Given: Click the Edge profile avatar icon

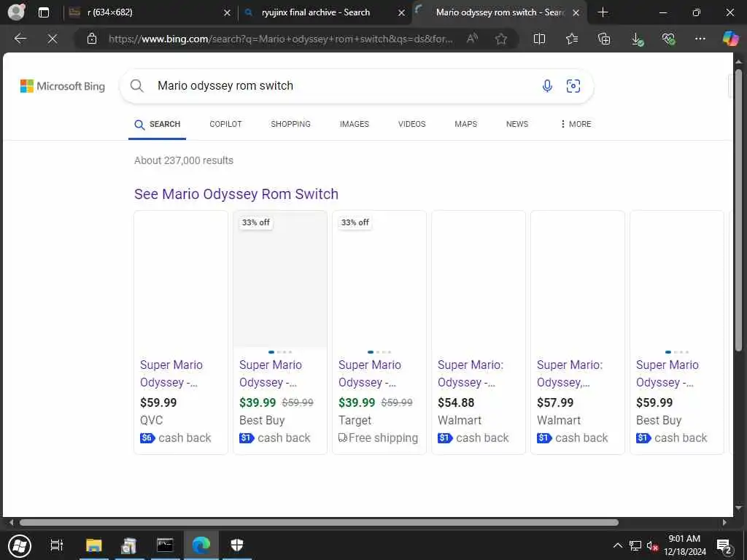Looking at the screenshot, I should (x=17, y=12).
